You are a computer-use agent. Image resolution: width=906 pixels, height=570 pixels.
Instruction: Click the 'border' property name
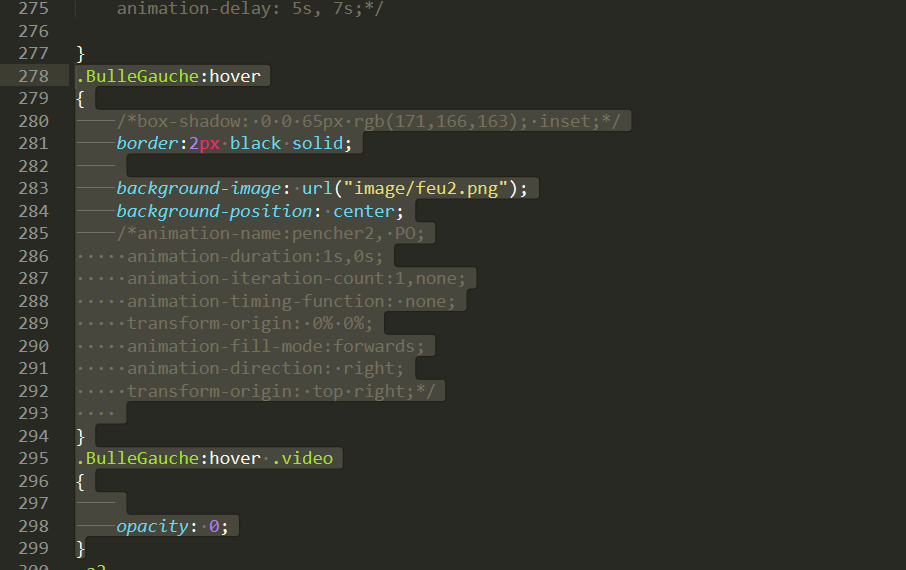point(147,143)
